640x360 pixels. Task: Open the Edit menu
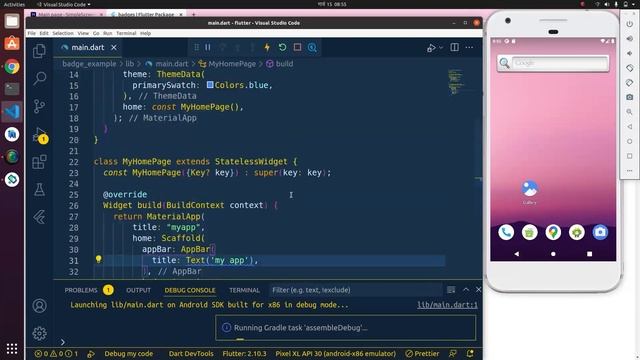coord(44,33)
